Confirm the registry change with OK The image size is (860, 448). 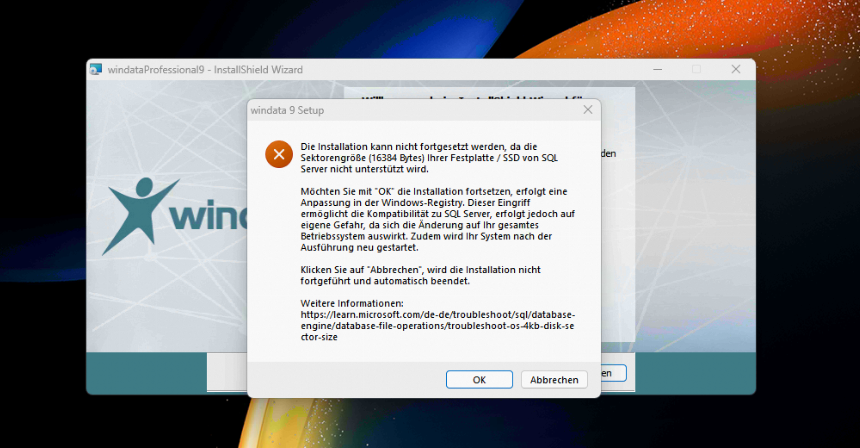point(479,379)
